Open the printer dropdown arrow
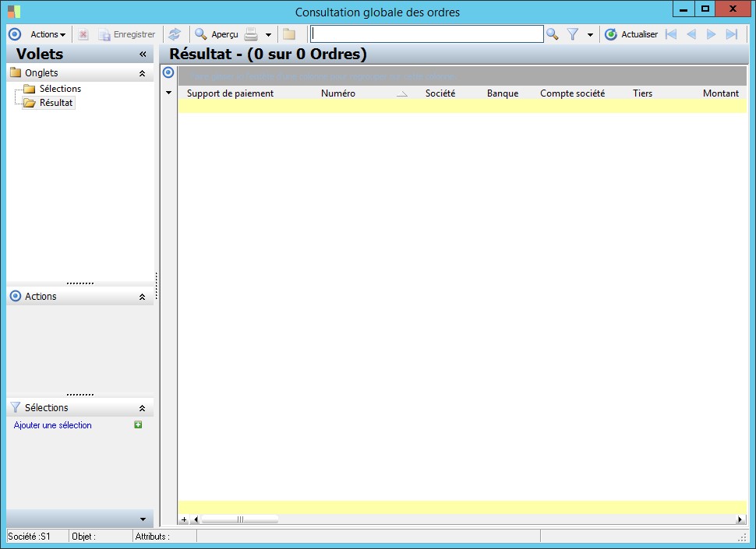 269,35
